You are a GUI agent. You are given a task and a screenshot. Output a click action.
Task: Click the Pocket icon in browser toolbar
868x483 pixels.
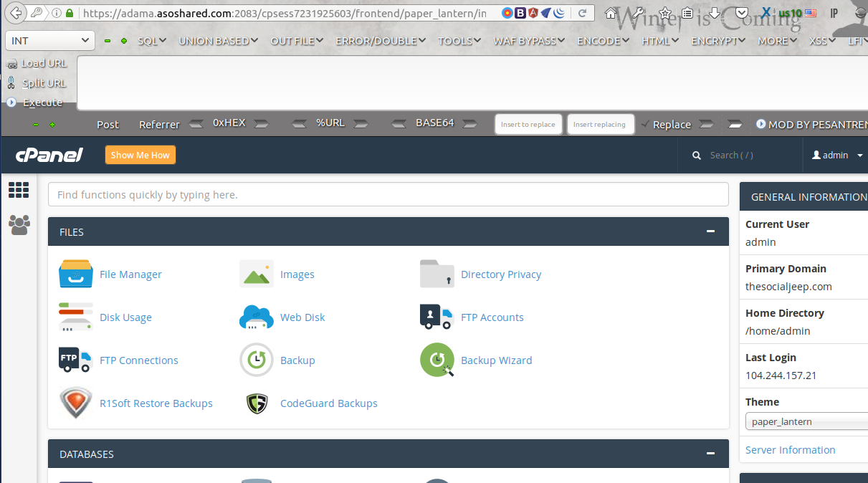742,13
